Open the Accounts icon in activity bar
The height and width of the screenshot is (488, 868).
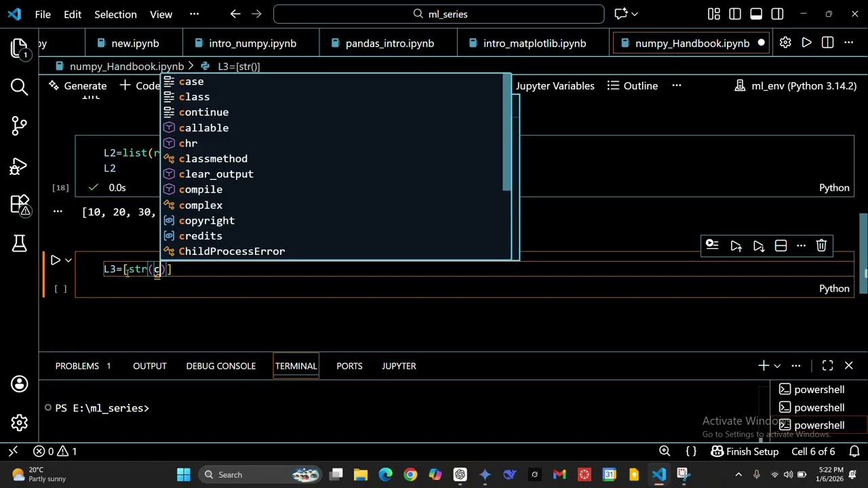(x=19, y=384)
